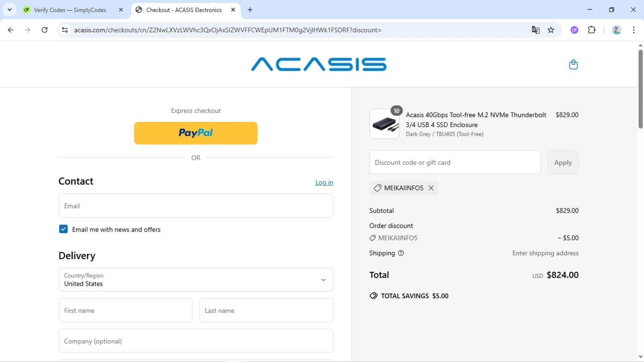Open the shopping bag cart icon
This screenshot has width=644, height=362.
573,64
